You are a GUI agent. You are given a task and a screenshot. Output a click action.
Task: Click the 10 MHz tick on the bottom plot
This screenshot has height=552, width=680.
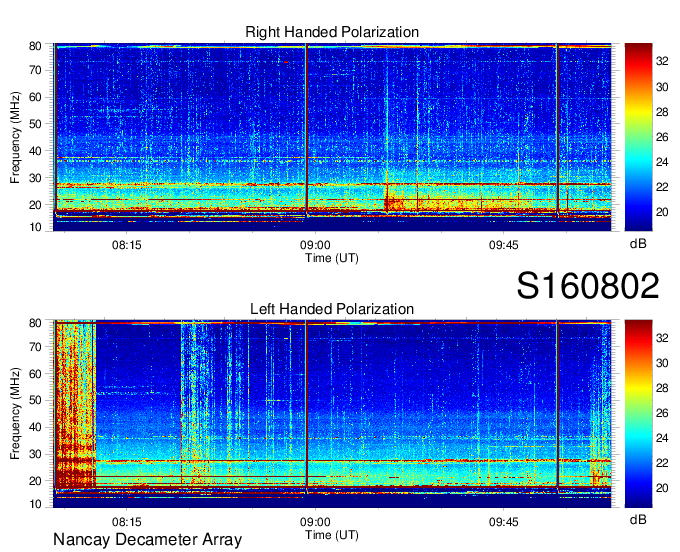click(35, 504)
